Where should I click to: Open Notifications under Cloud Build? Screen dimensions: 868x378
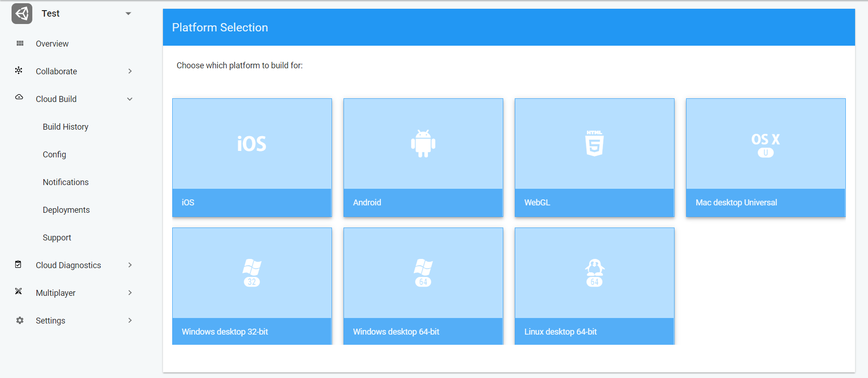tap(66, 182)
